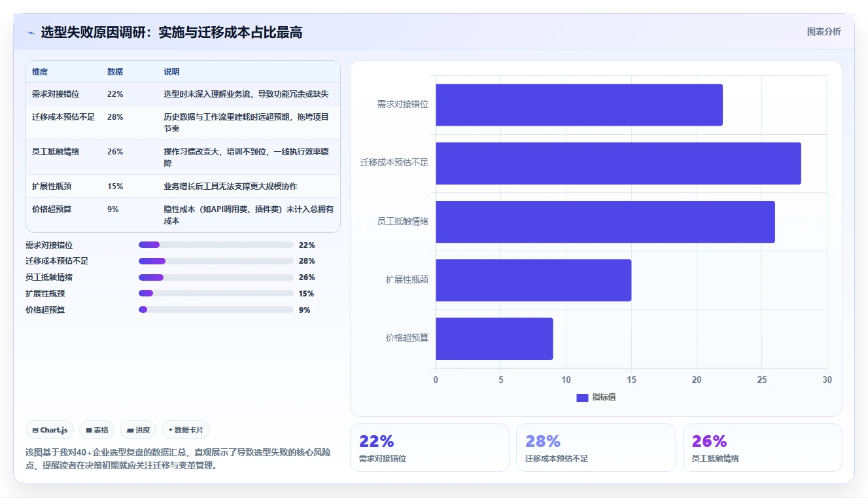Click the x-axis tick value 10
The width and height of the screenshot is (868, 498).
[x=566, y=380]
